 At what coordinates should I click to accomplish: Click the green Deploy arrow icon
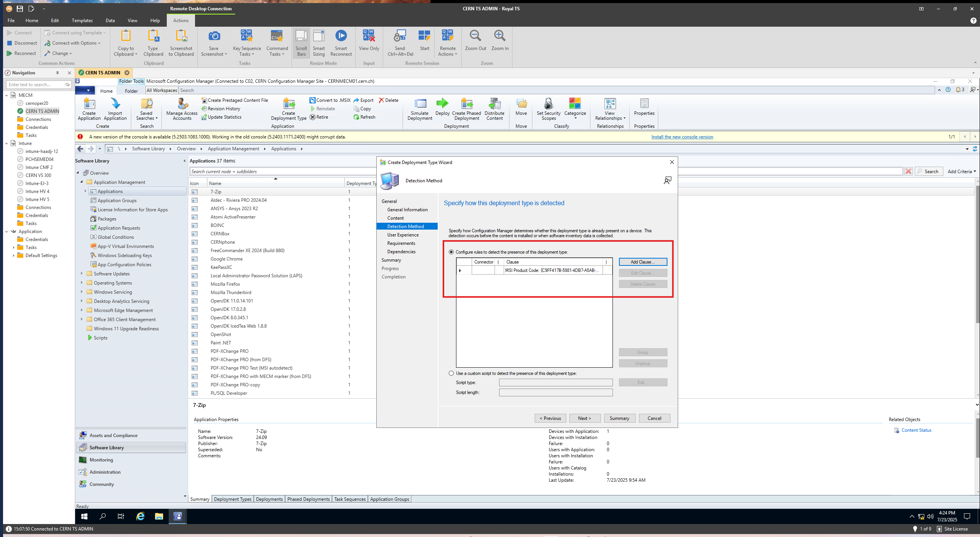click(442, 103)
